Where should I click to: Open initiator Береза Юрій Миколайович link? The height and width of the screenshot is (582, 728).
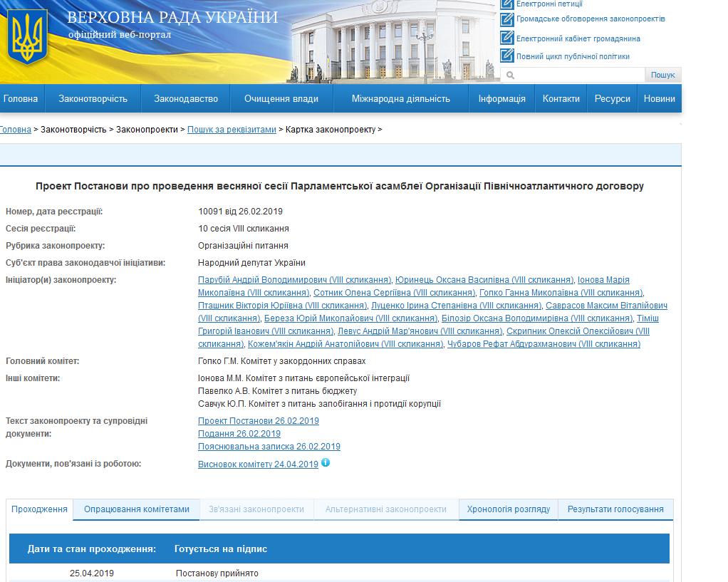coord(350,318)
